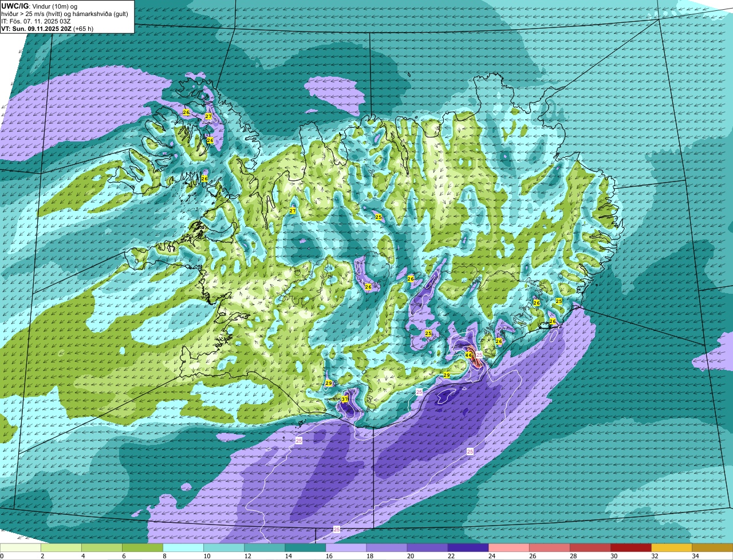Screen dimensions: 733x560
Task: Click the legend scale value 16
Action: [328, 556]
